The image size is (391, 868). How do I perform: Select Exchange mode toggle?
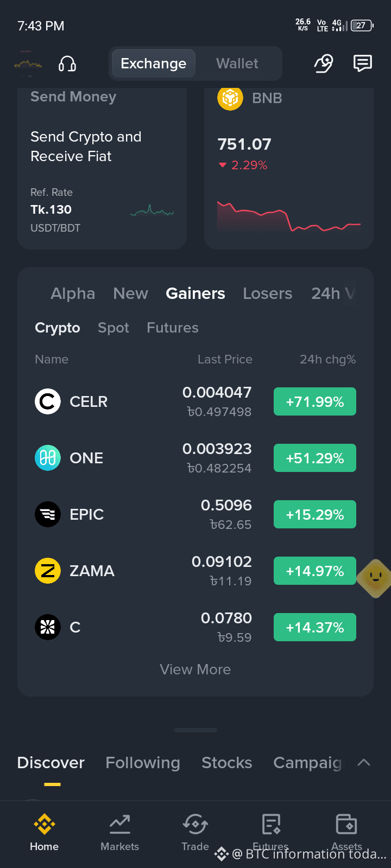153,63
